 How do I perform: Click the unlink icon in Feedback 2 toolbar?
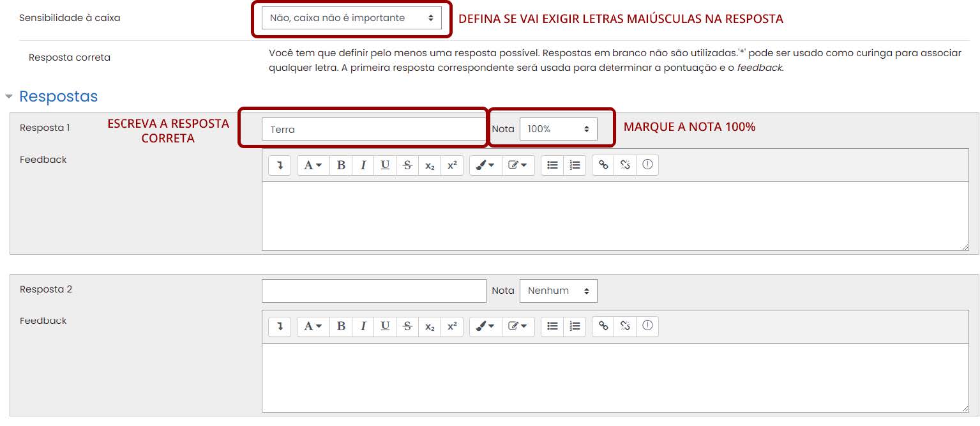click(624, 326)
